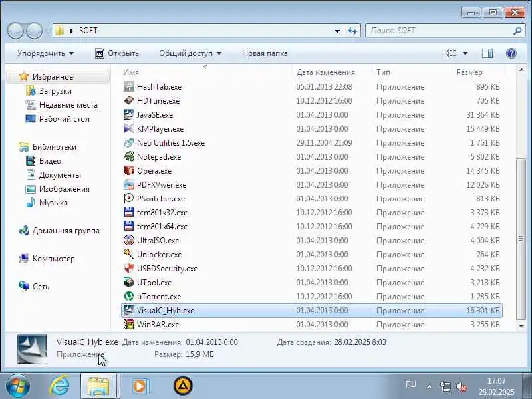Click the Opera.exe icon
The image size is (532, 399).
click(129, 170)
